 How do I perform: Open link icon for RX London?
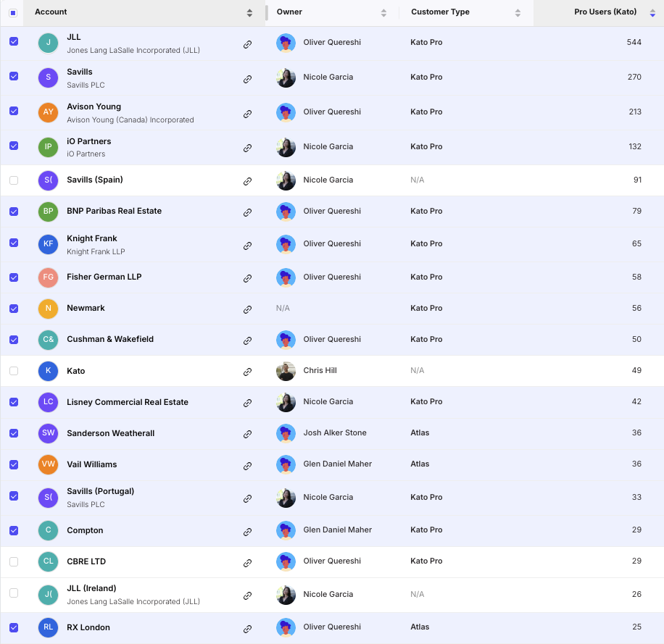tap(248, 630)
